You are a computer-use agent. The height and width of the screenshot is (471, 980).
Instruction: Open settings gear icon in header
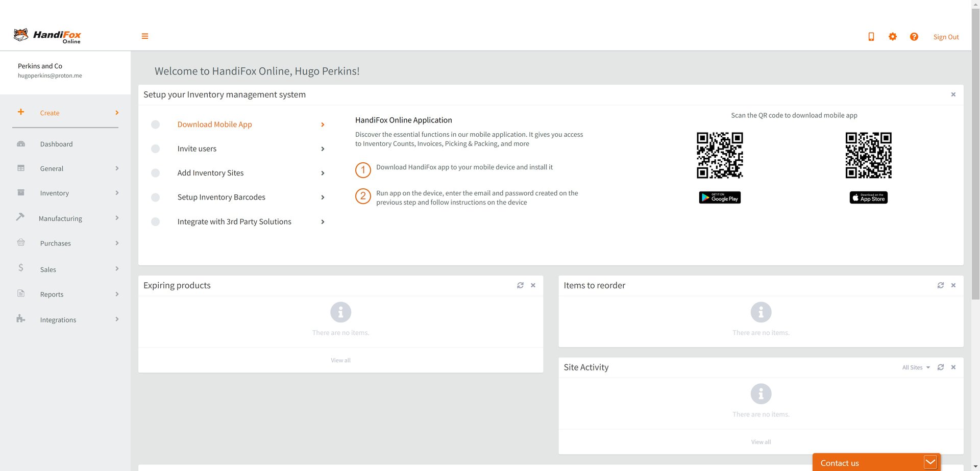[893, 37]
